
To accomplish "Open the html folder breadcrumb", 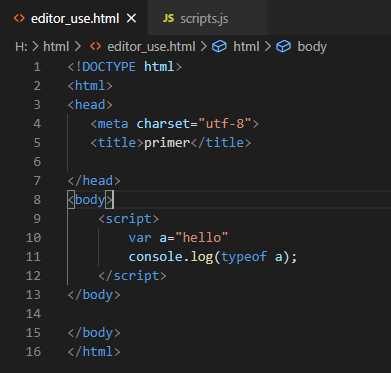I will point(56,47).
